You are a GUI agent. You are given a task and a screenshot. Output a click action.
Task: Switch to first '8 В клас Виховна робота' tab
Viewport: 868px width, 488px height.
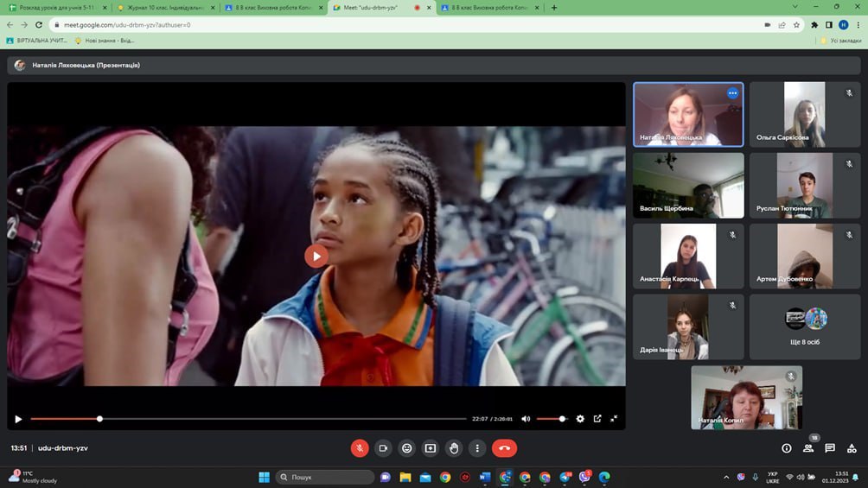[x=274, y=8]
